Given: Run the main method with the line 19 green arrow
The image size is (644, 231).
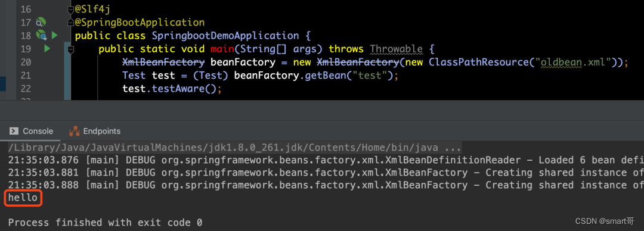Looking at the screenshot, I should 47,49.
